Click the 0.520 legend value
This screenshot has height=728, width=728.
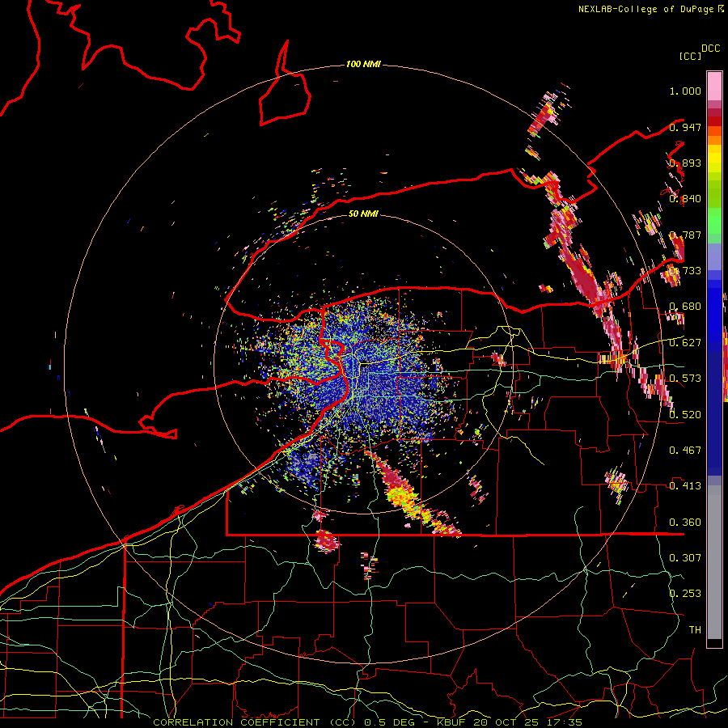point(685,415)
